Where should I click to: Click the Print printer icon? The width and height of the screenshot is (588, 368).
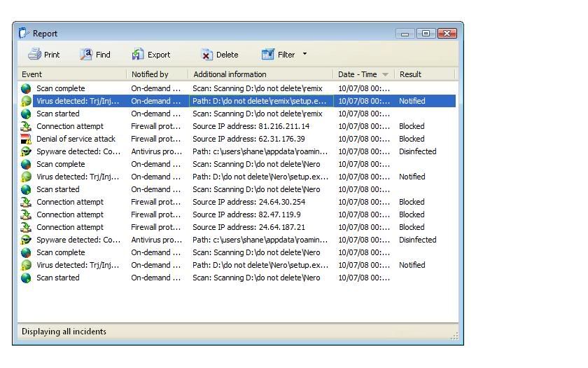pos(34,55)
